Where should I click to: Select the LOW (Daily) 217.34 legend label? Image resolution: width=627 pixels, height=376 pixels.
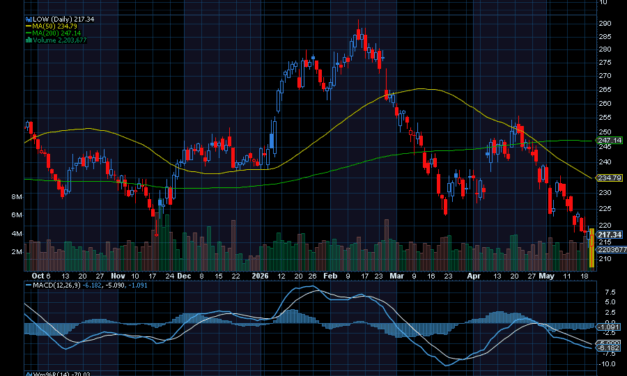click(x=64, y=19)
